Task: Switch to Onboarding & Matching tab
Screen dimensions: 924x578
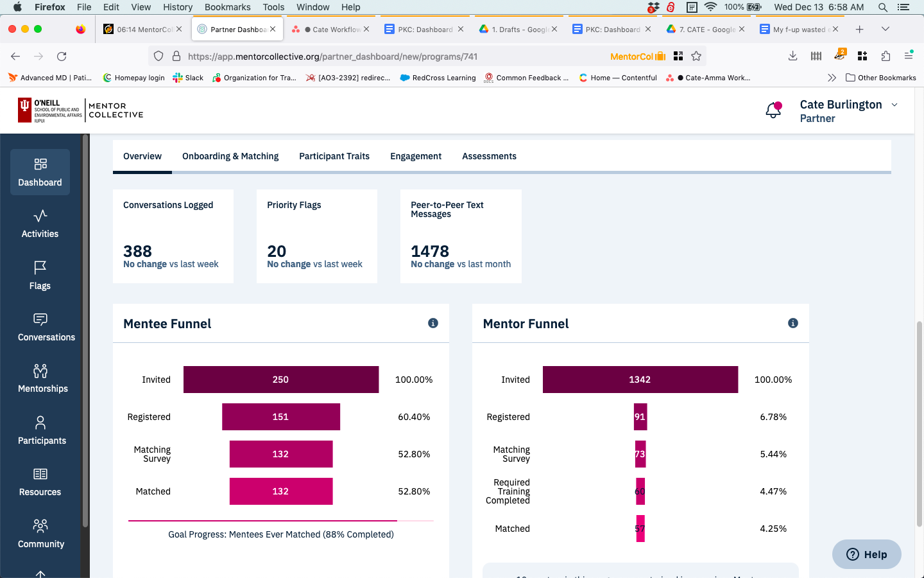Action: [x=230, y=156]
